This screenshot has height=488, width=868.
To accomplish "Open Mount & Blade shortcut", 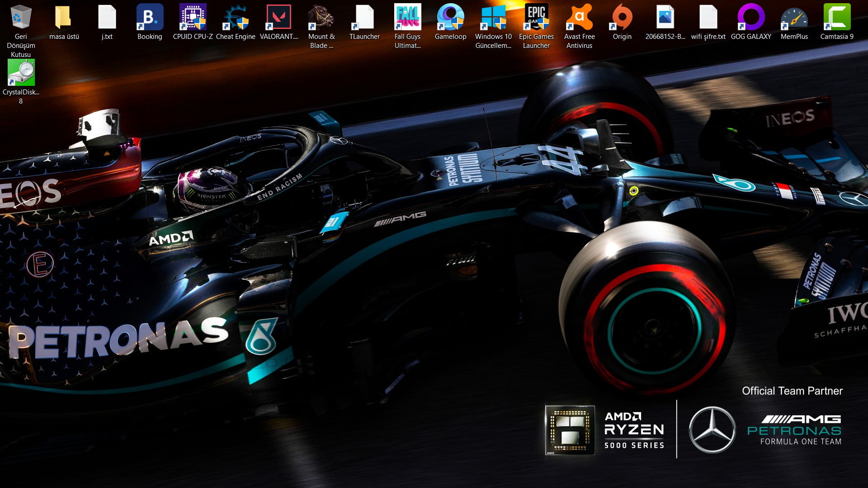I will [x=321, y=26].
